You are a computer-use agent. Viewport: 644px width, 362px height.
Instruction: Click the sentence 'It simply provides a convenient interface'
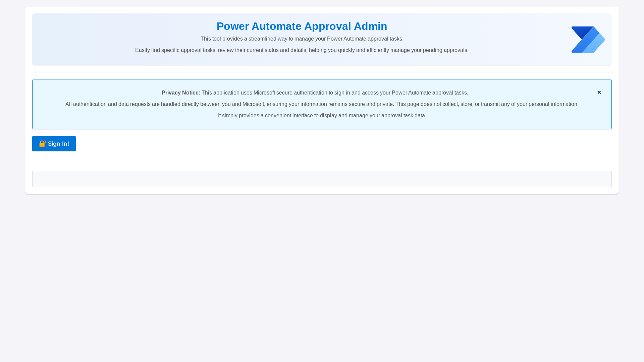[322, 116]
